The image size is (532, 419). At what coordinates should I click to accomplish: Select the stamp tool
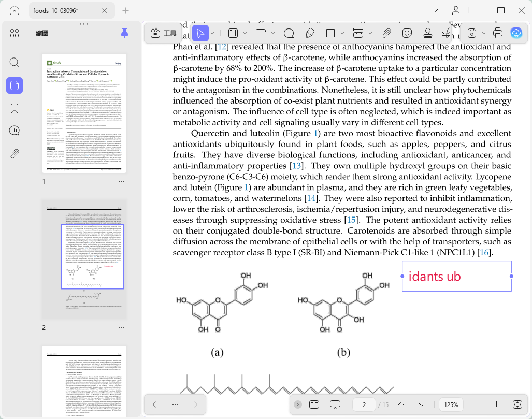click(x=427, y=33)
